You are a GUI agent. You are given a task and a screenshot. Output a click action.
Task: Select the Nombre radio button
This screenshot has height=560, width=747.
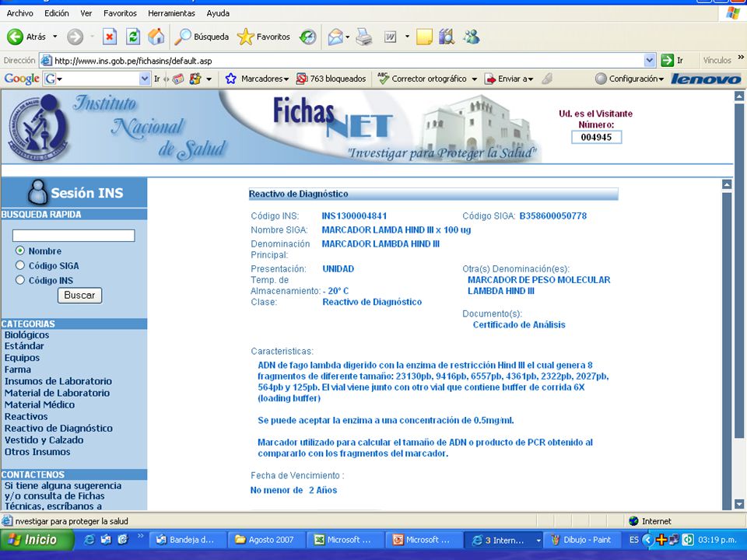(x=20, y=250)
